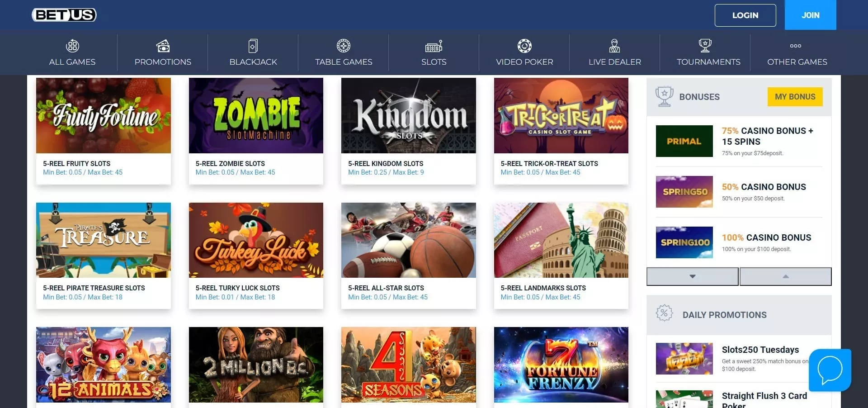This screenshot has height=408, width=868.
Task: Open the Slots machine icon
Action: coord(434,46)
